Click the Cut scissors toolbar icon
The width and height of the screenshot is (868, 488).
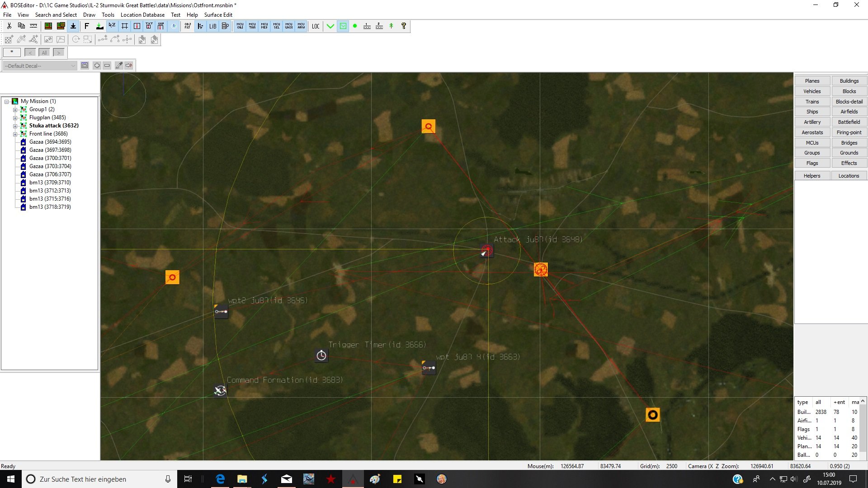(9, 26)
